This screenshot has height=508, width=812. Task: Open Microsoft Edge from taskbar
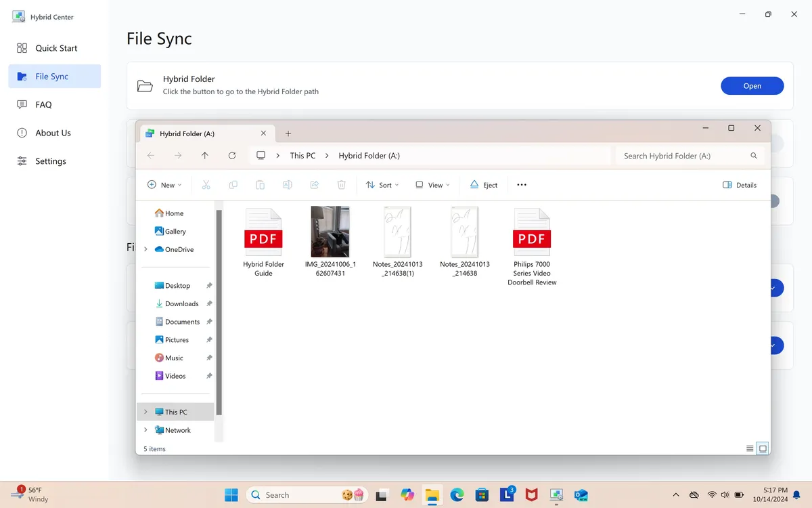(x=457, y=495)
